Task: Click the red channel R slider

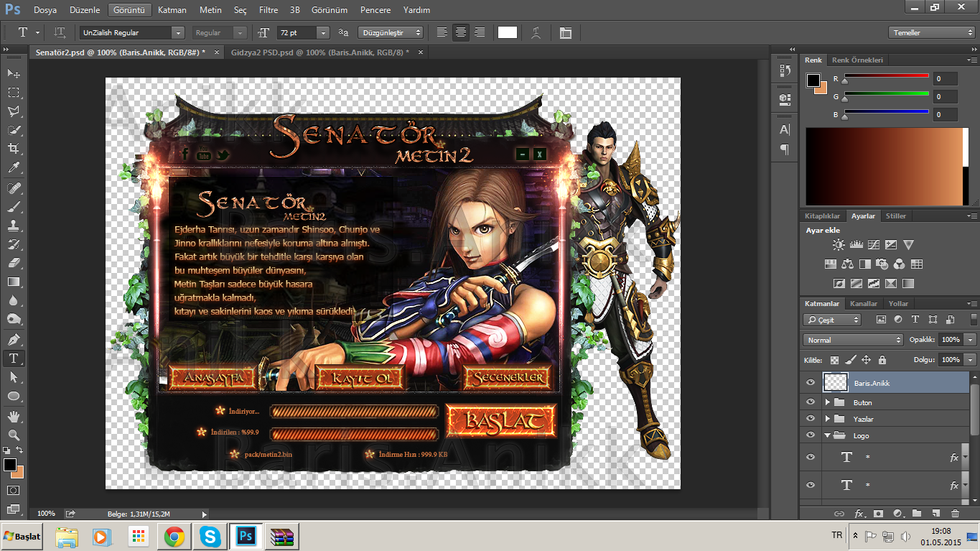Action: (887, 77)
